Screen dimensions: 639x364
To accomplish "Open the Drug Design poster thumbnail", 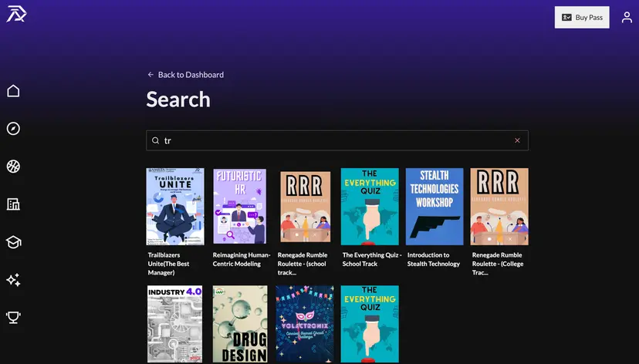I will point(240,324).
